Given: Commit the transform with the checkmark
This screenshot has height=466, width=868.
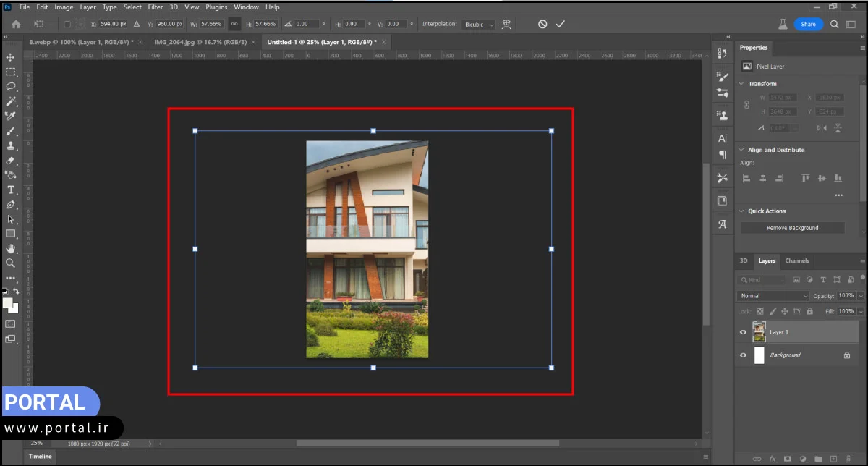Looking at the screenshot, I should point(561,24).
